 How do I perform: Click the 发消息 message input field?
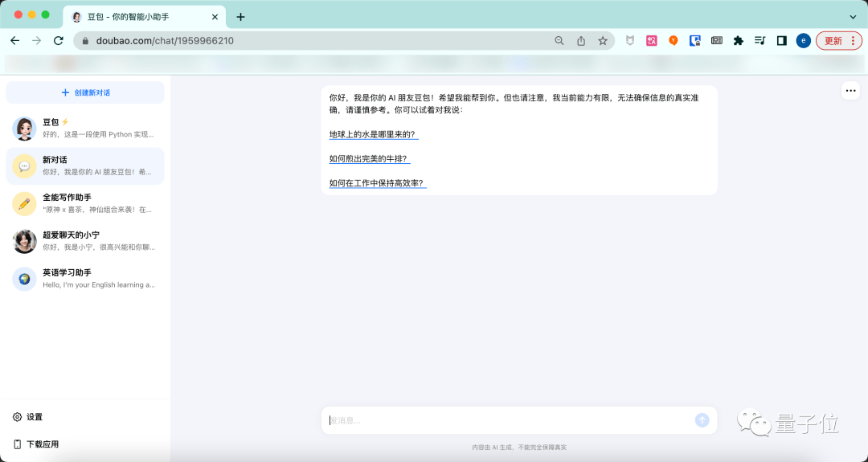[x=510, y=420]
